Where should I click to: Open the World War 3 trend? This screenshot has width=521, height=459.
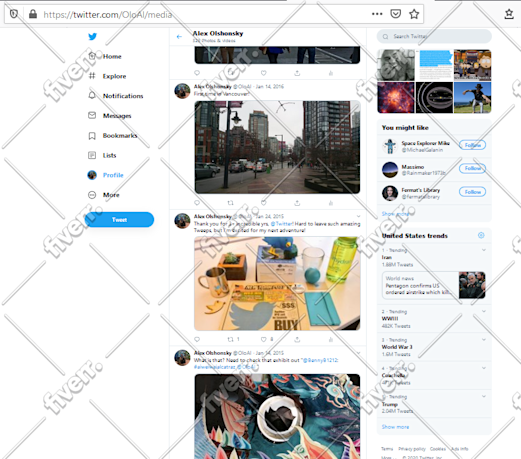coord(397,347)
